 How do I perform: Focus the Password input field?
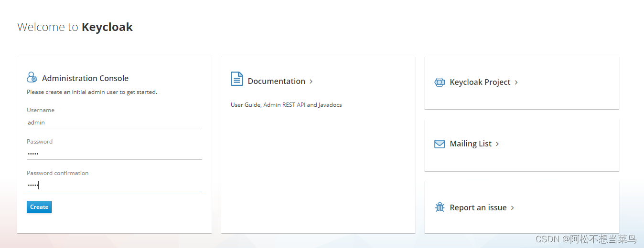coord(114,154)
